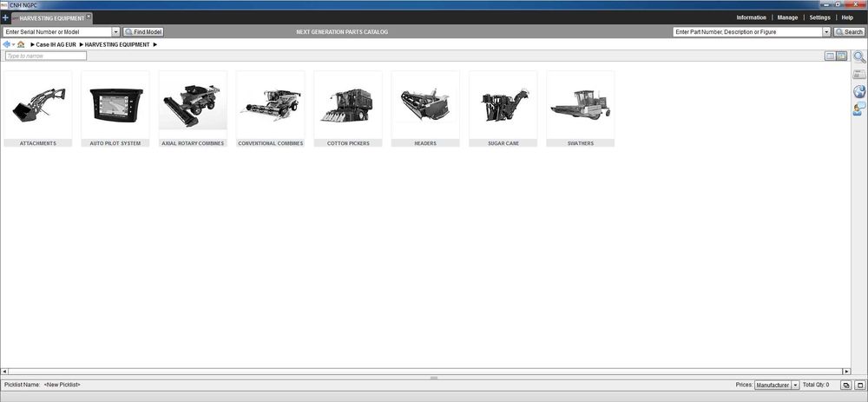This screenshot has width=868, height=402.
Task: Open the magnifier search sidebar icon
Action: click(859, 56)
